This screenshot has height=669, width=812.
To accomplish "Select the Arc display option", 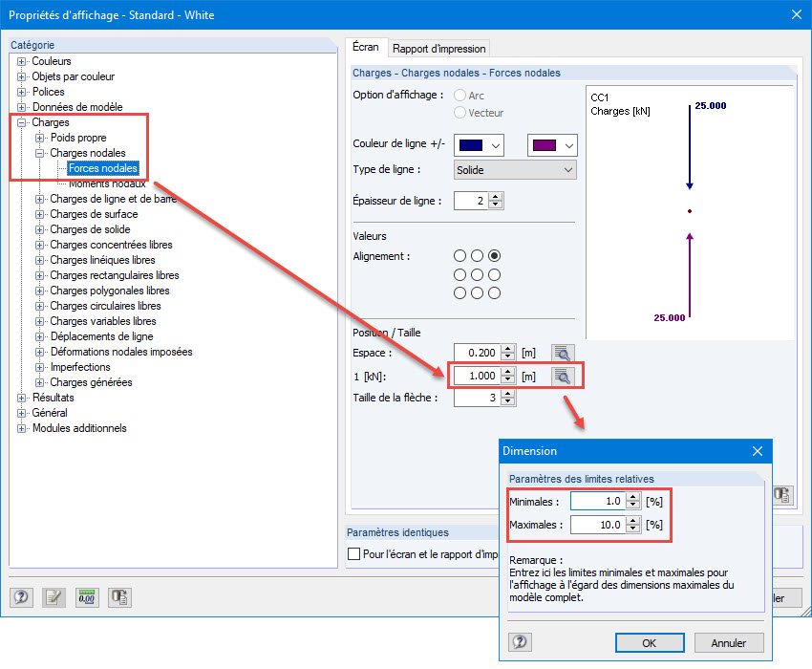I will pyautogui.click(x=459, y=96).
